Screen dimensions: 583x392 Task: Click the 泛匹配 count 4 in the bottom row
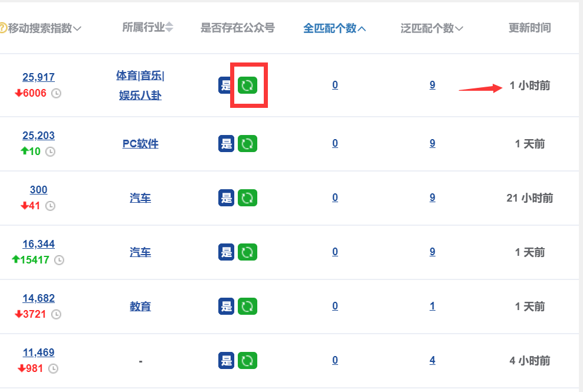click(x=433, y=360)
